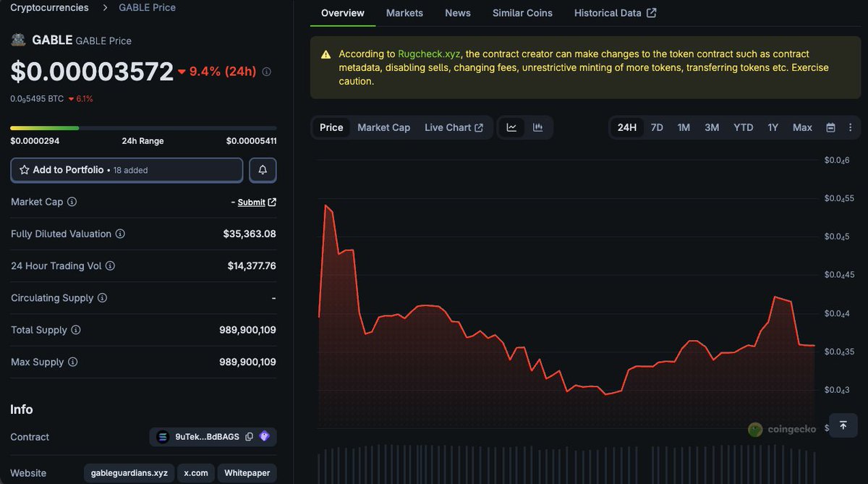Select the Market Cap chart toggle
The image size is (868, 484).
(383, 127)
